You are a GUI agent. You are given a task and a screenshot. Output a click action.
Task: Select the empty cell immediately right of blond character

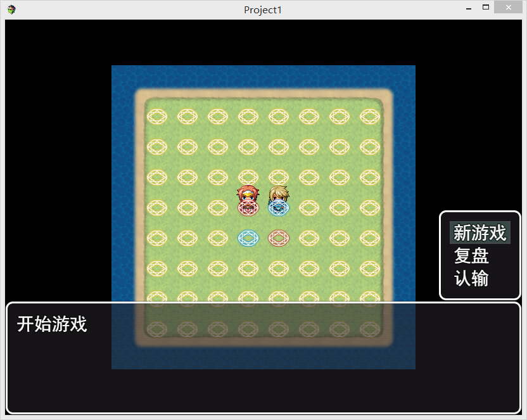(309, 208)
